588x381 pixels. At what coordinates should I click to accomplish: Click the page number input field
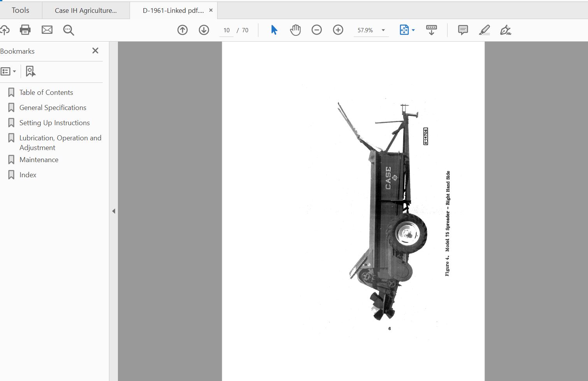click(226, 30)
